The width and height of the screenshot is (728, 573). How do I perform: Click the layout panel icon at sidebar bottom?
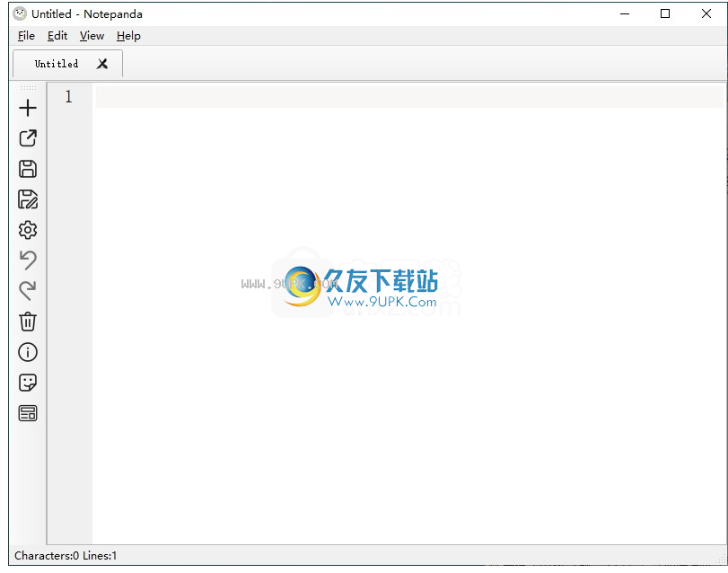click(x=28, y=413)
